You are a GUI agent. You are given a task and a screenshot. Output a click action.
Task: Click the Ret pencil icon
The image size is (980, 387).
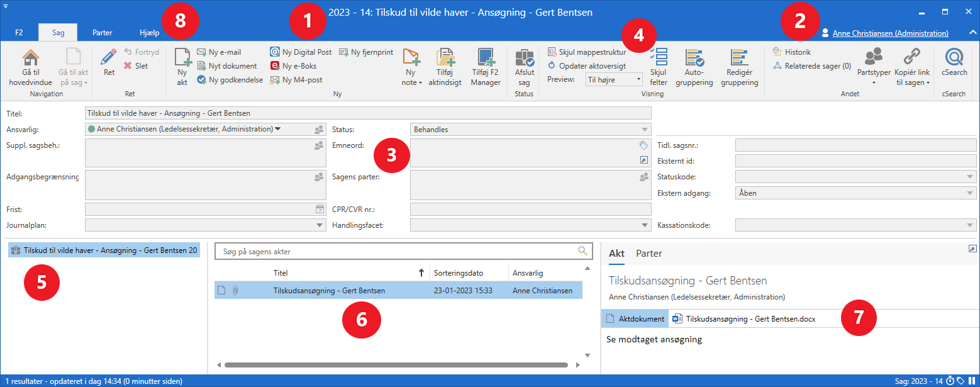[x=109, y=59]
